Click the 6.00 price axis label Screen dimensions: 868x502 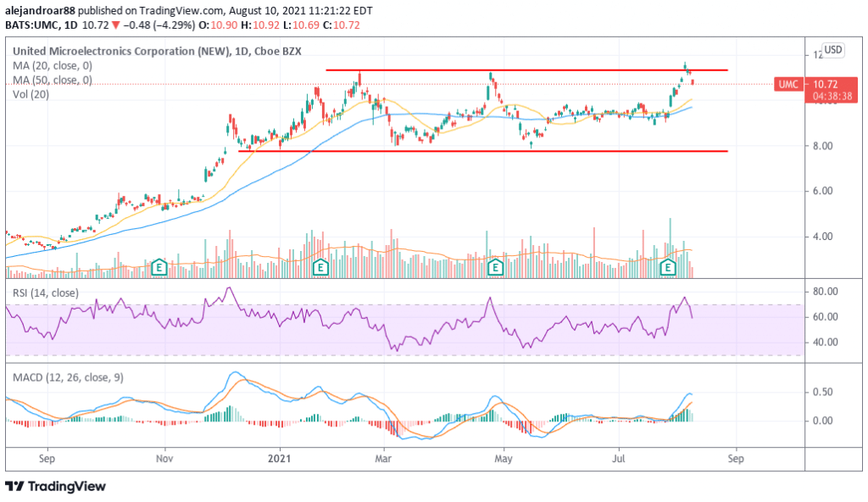[x=822, y=191]
